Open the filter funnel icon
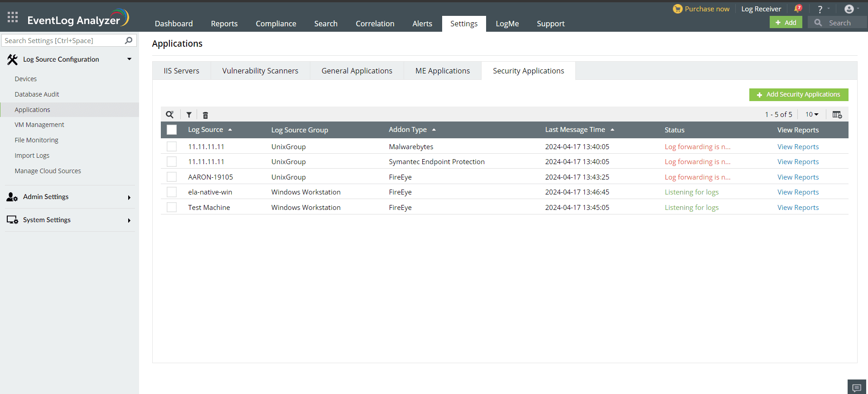The width and height of the screenshot is (868, 394). pos(189,115)
